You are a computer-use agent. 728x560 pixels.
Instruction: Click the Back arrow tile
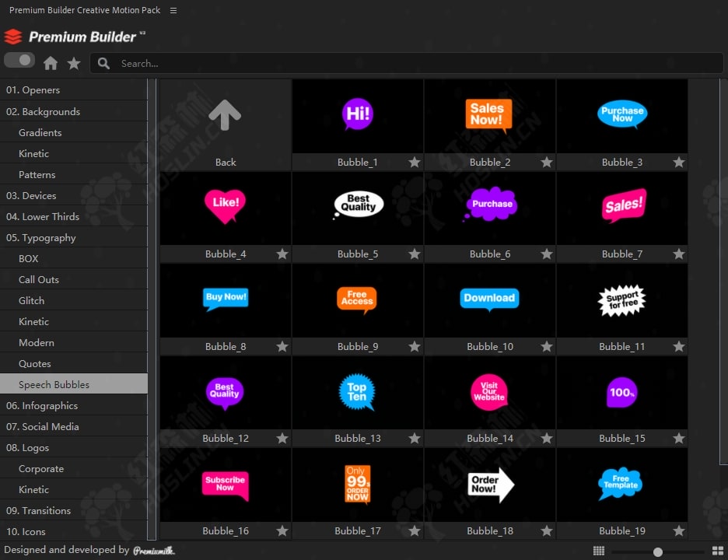[226, 124]
